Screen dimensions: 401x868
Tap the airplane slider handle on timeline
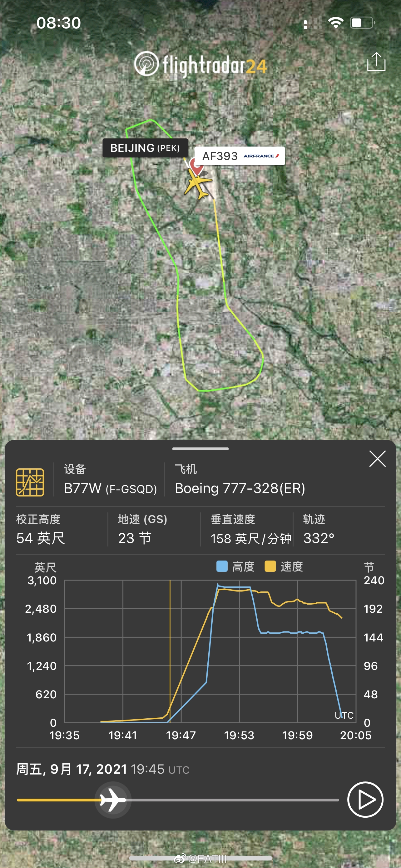pos(113,800)
